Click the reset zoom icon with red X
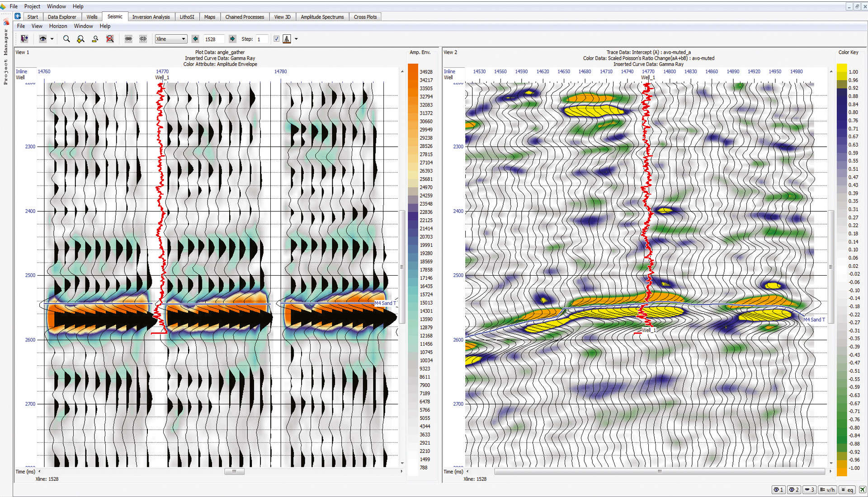 [x=110, y=39]
